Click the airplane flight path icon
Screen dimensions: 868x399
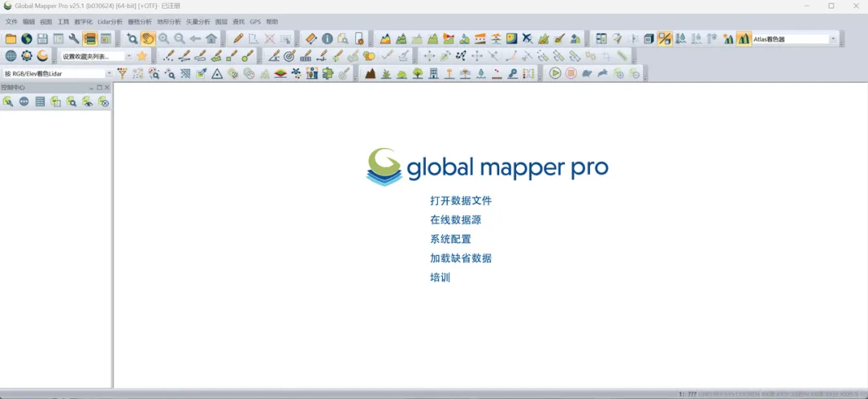pos(527,39)
